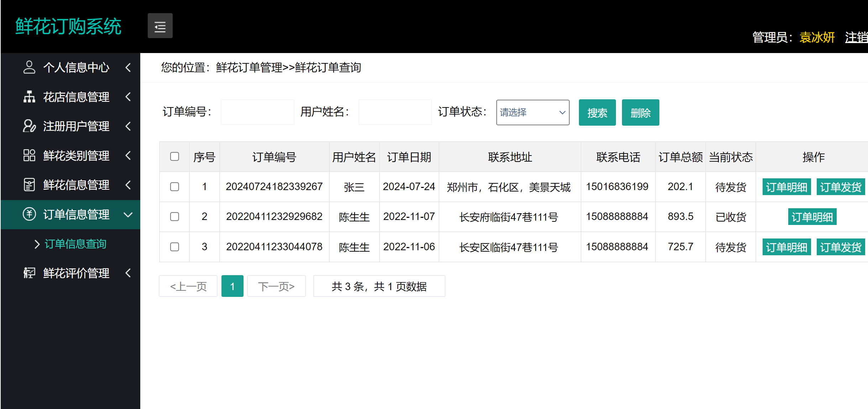868x409 pixels.
Task: Click the 订单信息管理 currency icon
Action: click(x=29, y=214)
